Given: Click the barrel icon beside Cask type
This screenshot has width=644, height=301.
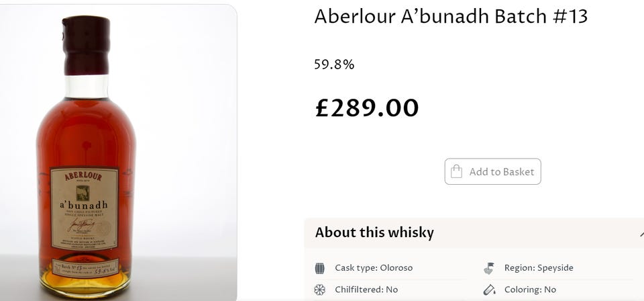Looking at the screenshot, I should (x=320, y=268).
